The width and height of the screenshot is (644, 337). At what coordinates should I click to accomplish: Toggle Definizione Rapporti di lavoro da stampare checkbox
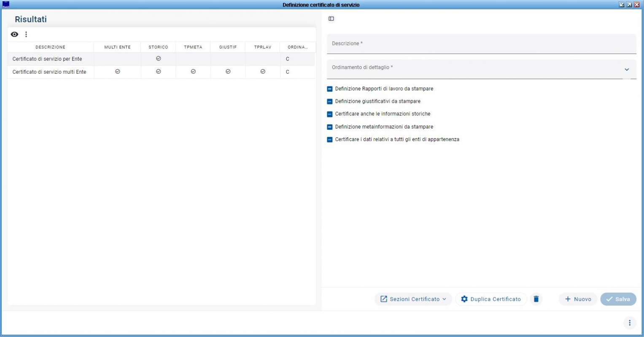click(x=330, y=89)
